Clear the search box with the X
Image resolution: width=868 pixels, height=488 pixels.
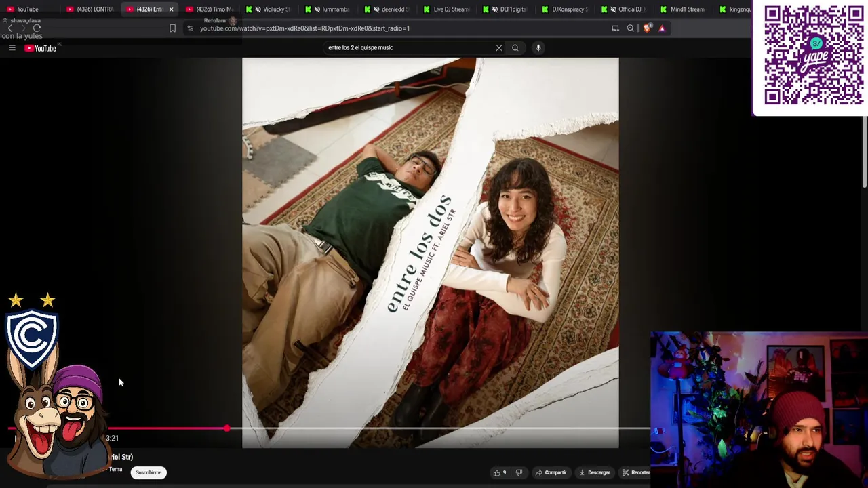click(x=499, y=47)
